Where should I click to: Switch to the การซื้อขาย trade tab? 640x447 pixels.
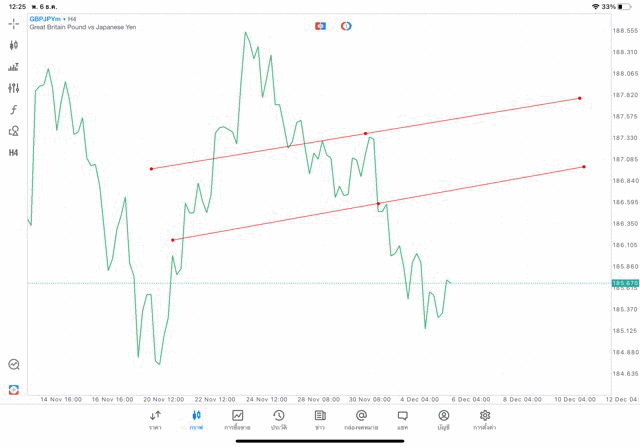[237, 420]
